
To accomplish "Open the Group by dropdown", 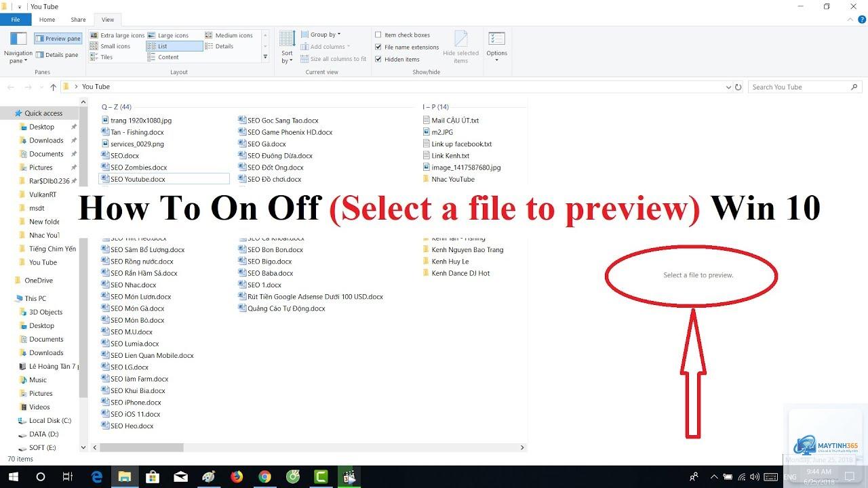I will click(321, 35).
